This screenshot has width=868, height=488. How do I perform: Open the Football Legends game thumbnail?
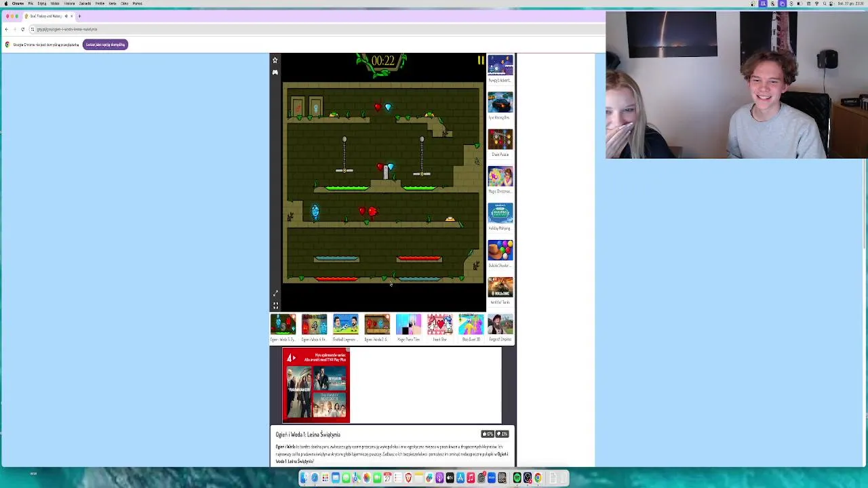pyautogui.click(x=345, y=325)
